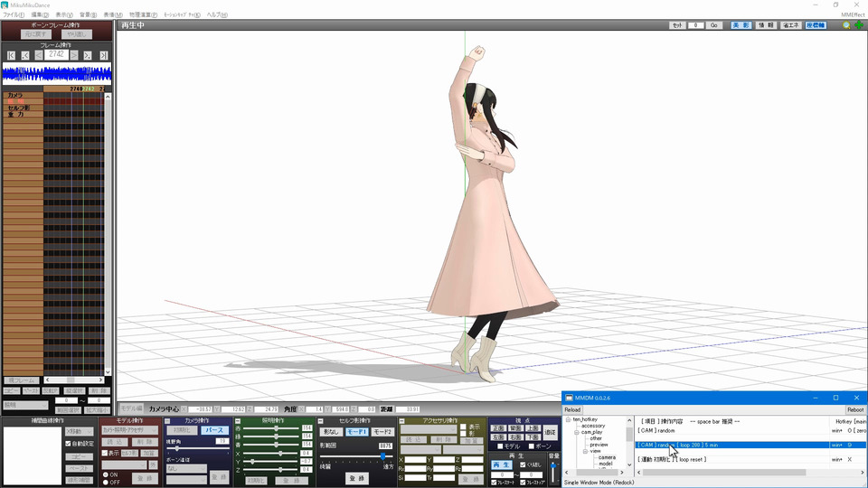
Task: Open the model selection dropdown
Action: coord(130,430)
